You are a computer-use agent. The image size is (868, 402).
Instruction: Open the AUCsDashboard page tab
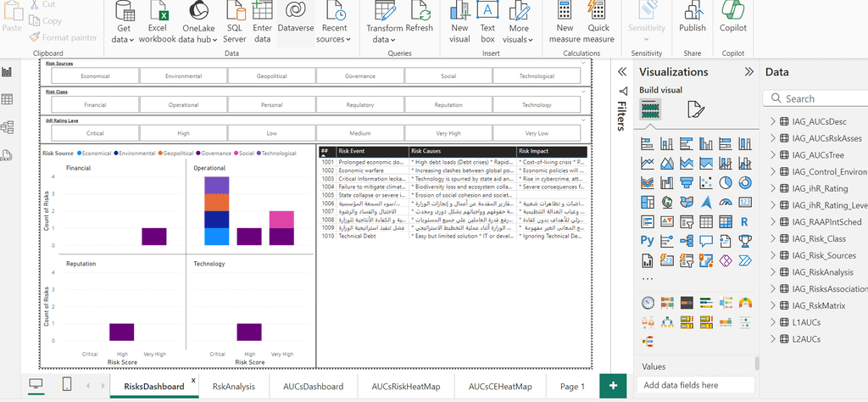pos(314,387)
